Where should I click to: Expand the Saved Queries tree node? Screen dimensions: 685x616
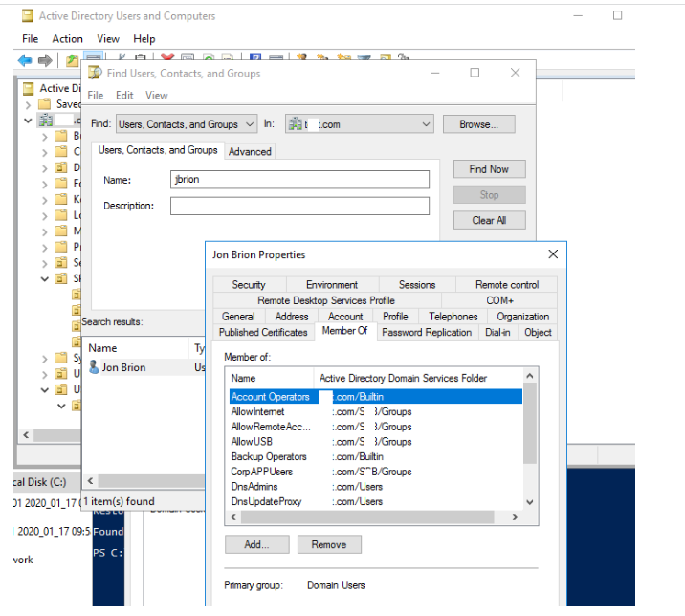[x=28, y=105]
